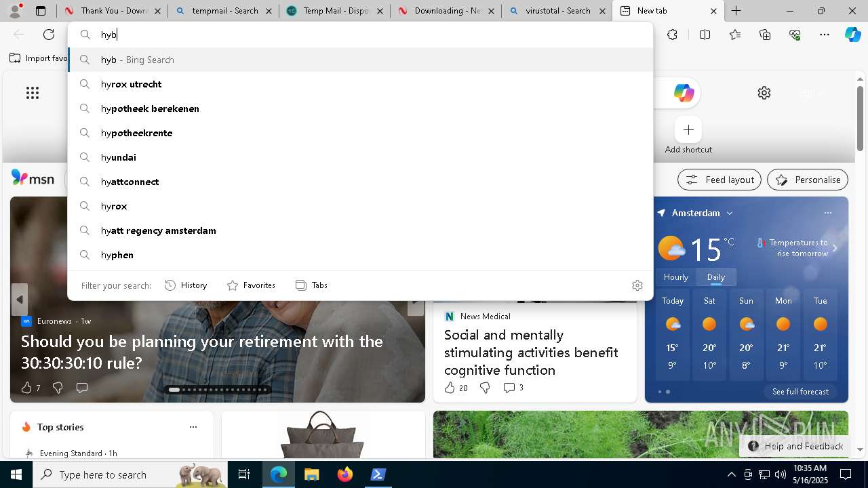Show hidden system tray icons

pyautogui.click(x=731, y=474)
